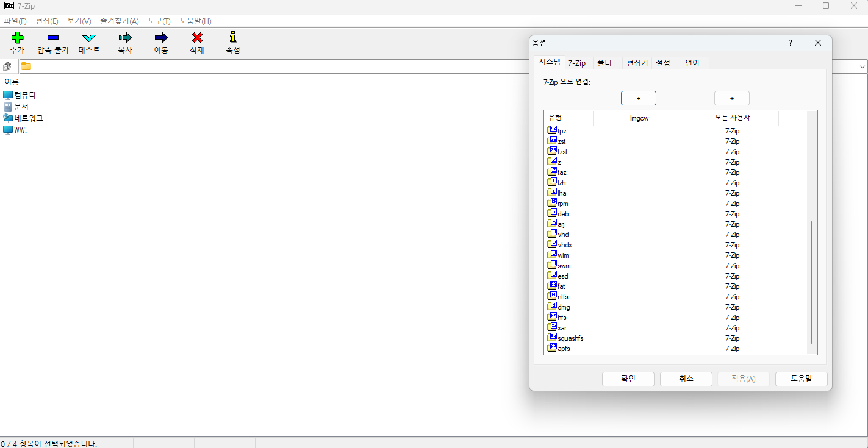The height and width of the screenshot is (448, 868).
Task: Click the ? help button in Options title bar
Action: 791,43
